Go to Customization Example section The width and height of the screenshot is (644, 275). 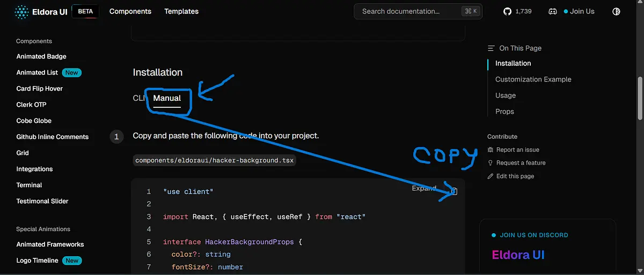pyautogui.click(x=533, y=79)
